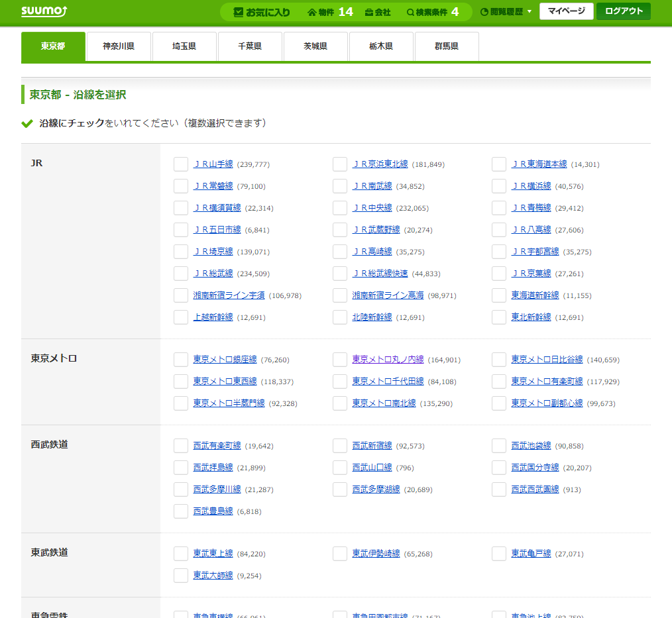Open the ＪＲ南武線 link

click(x=372, y=186)
